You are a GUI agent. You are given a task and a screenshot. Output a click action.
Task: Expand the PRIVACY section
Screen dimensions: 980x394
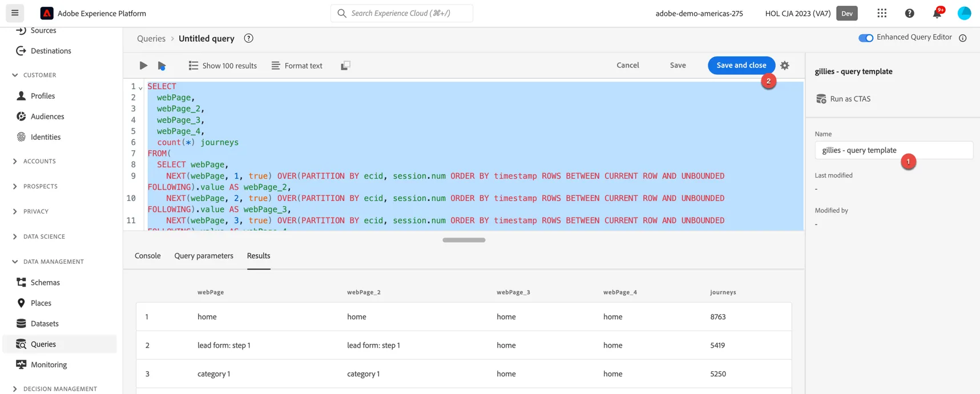[15, 211]
